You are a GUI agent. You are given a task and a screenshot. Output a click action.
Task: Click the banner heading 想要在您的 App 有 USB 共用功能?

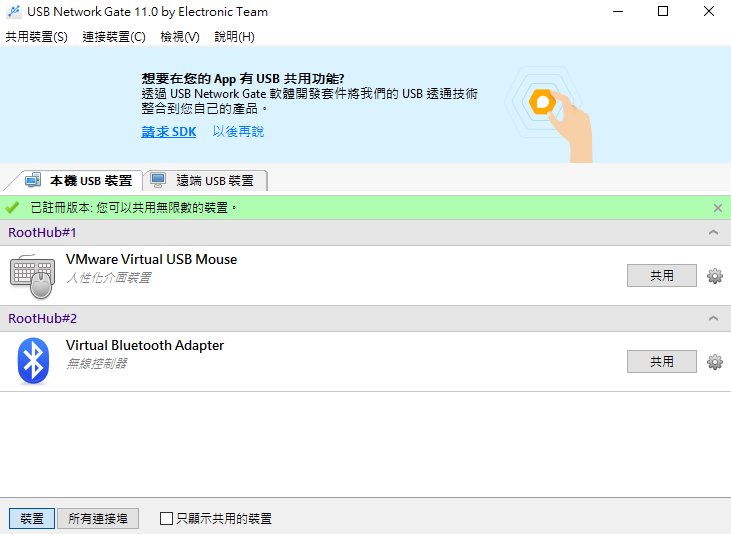coord(243,78)
